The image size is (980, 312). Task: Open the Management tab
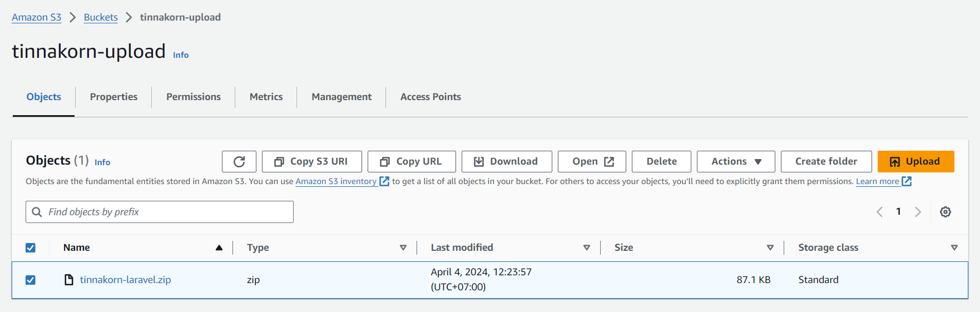pos(341,97)
